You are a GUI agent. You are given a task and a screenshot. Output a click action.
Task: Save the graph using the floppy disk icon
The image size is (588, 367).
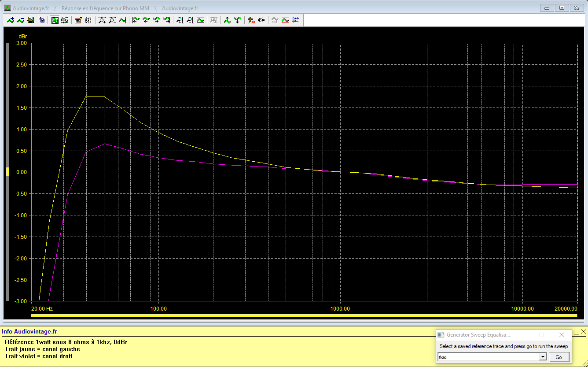31,20
